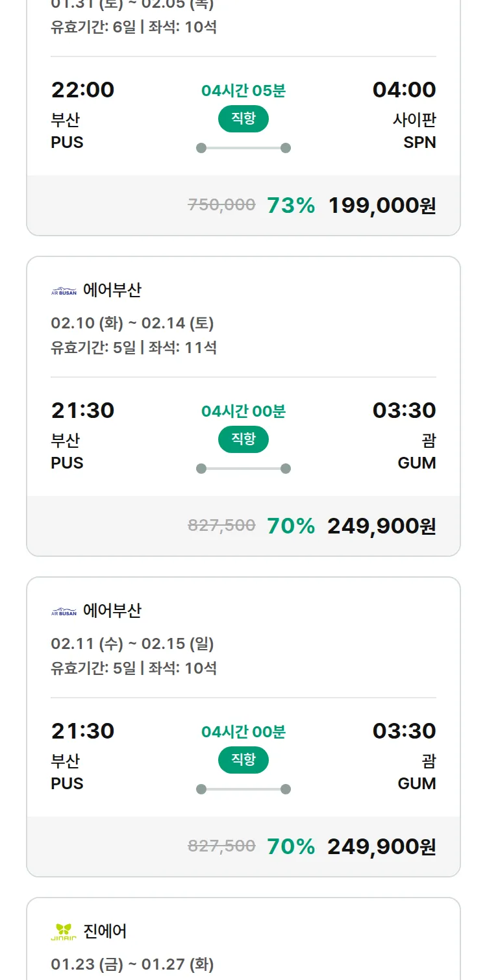Open the Jin Air 01.23 flight card

[x=243, y=941]
